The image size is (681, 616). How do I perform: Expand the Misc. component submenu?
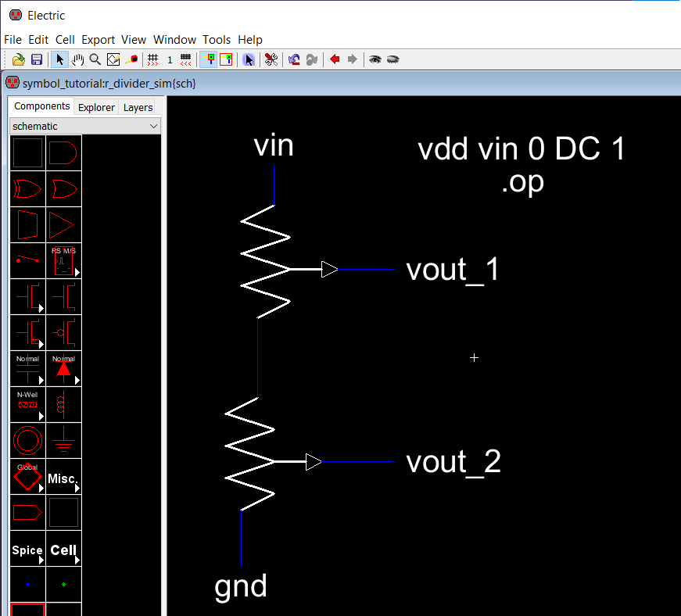click(63, 478)
